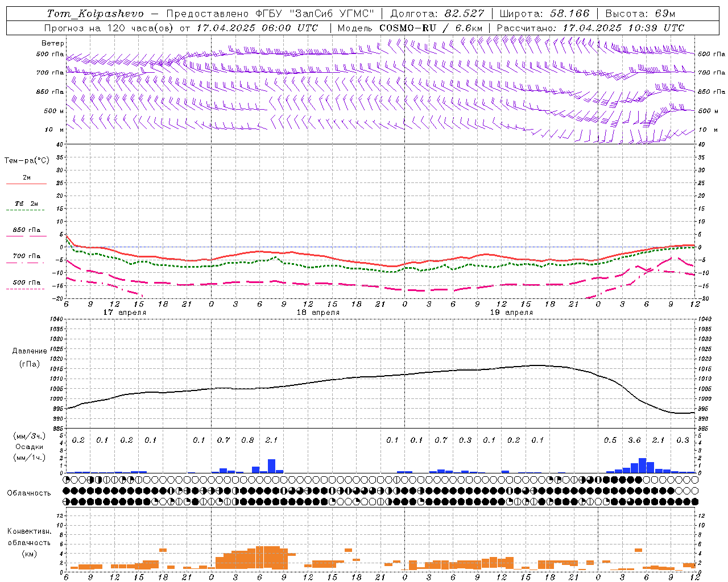This screenshot has width=728, height=582.
Task: Click the "19 апреля" date label
Action: click(511, 313)
